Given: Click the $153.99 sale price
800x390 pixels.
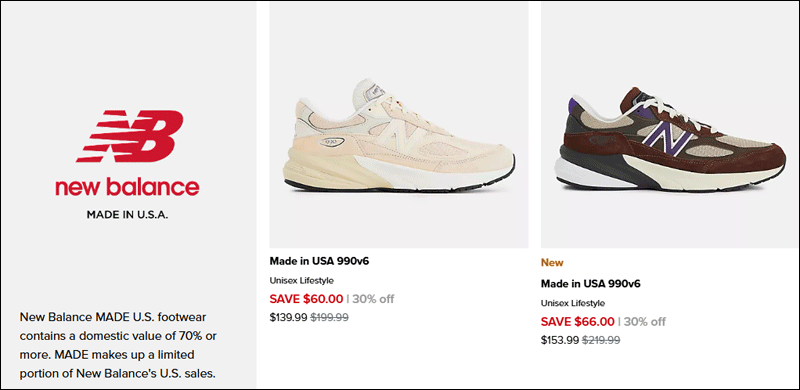Looking at the screenshot, I should pos(560,340).
